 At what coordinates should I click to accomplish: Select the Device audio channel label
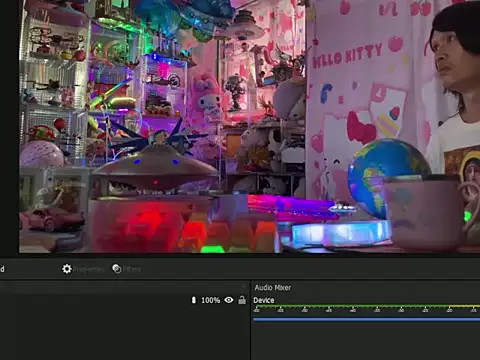point(264,300)
